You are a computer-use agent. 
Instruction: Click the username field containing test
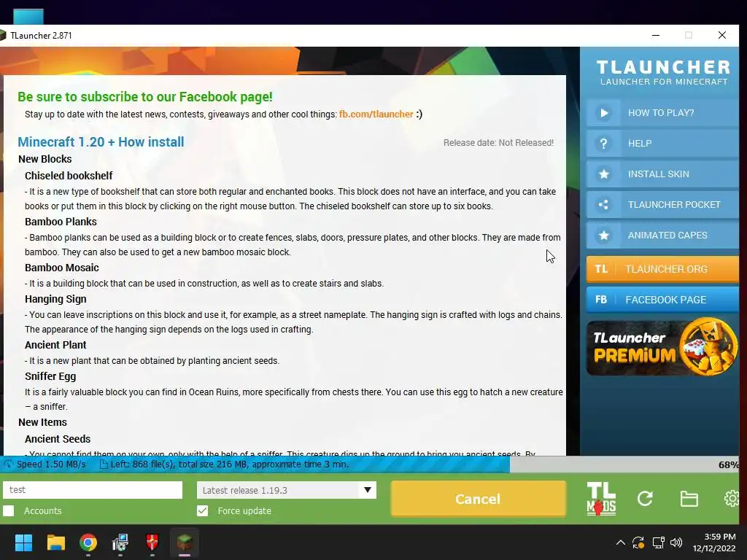pos(93,489)
